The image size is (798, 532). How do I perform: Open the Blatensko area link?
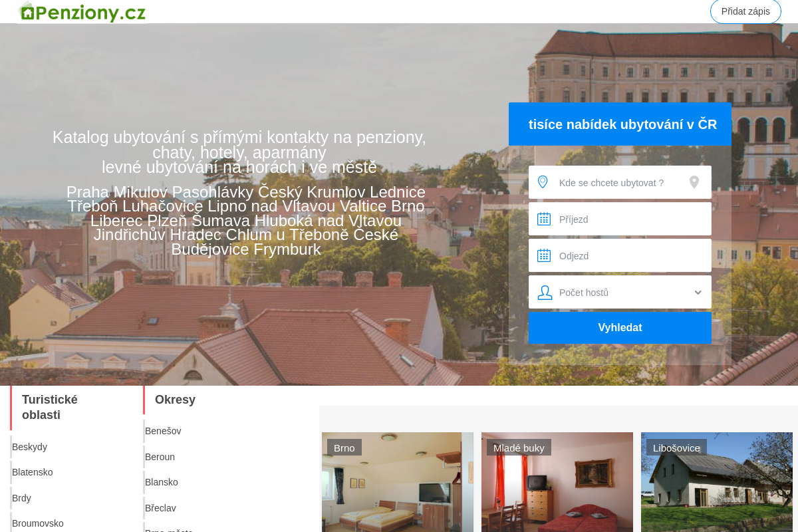(x=33, y=472)
